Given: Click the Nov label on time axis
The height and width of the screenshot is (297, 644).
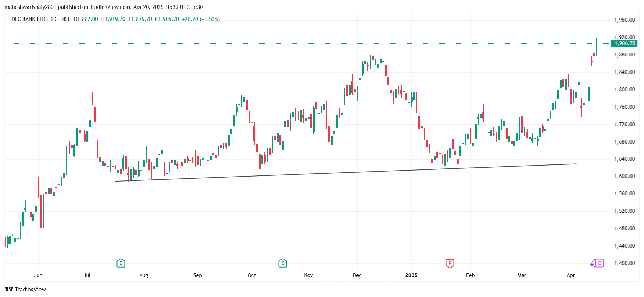Looking at the screenshot, I should [309, 275].
